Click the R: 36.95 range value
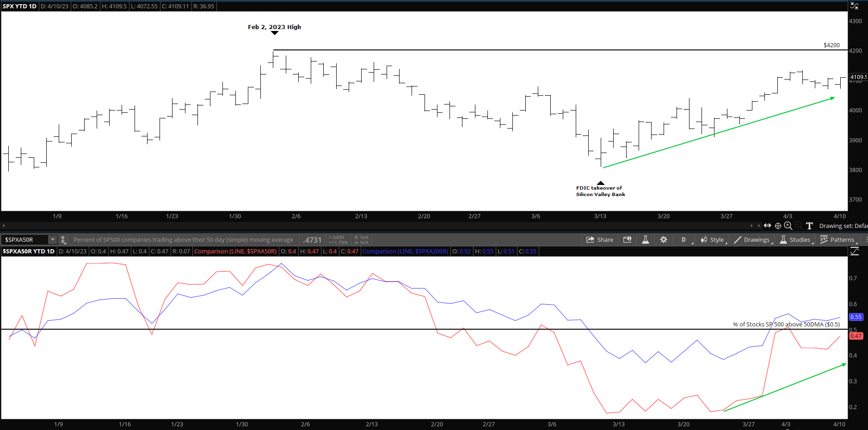This screenshot has width=868, height=430. pos(203,6)
